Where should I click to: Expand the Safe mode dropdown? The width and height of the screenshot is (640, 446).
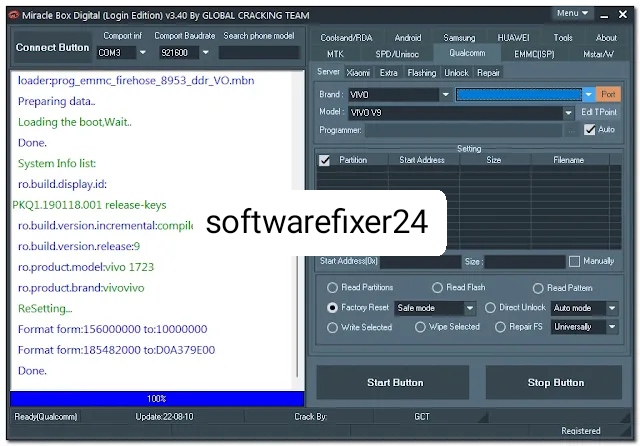tap(470, 308)
